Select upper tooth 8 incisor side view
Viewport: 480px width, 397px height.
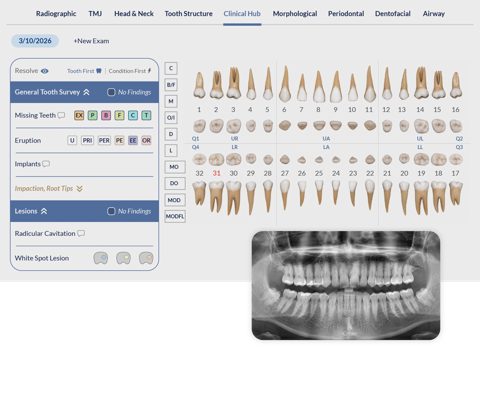click(x=319, y=86)
